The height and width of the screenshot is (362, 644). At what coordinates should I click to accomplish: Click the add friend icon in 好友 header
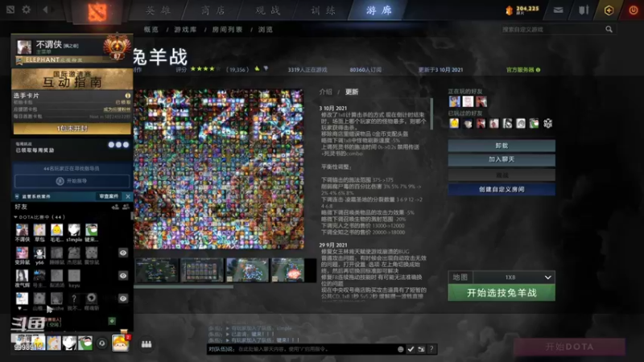[x=115, y=207]
